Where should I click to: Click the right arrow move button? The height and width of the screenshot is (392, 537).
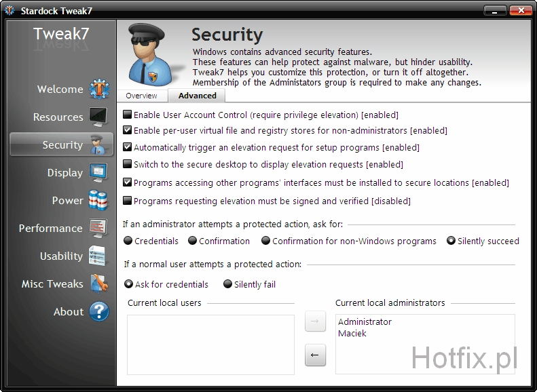pyautogui.click(x=315, y=321)
